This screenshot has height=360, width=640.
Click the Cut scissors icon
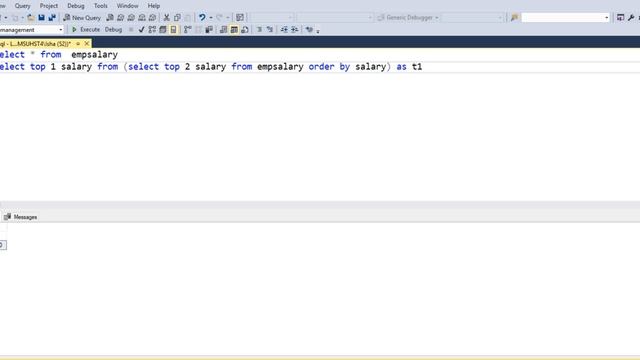(x=167, y=18)
